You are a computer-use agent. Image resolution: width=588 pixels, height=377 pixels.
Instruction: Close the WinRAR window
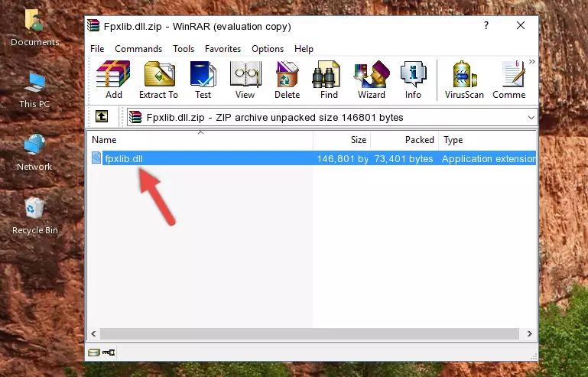(x=521, y=25)
